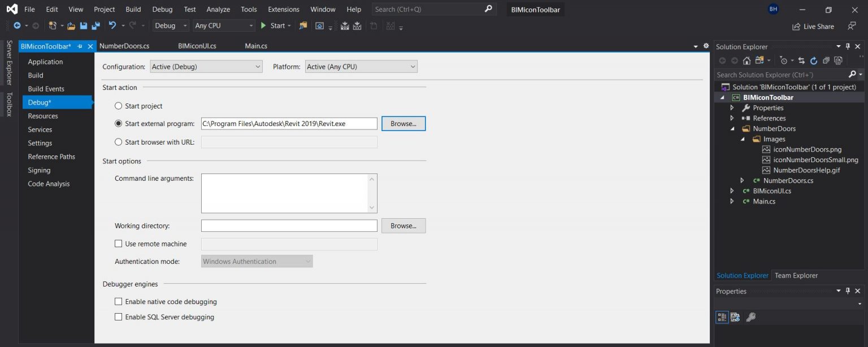Click the Refresh icon in Solution Explorer
This screenshot has height=347, width=868.
point(813,60)
